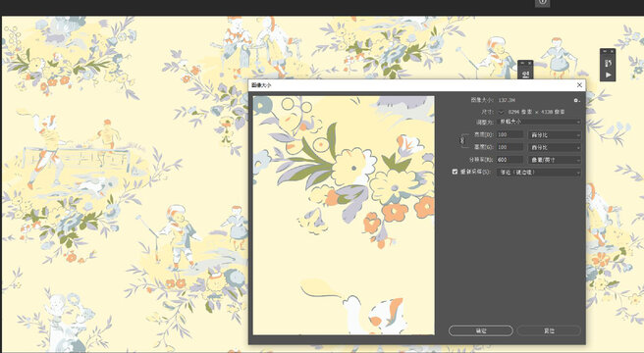Click the 图像大小 dialog title text
Image resolution: width=644 pixels, height=353 pixels.
261,85
